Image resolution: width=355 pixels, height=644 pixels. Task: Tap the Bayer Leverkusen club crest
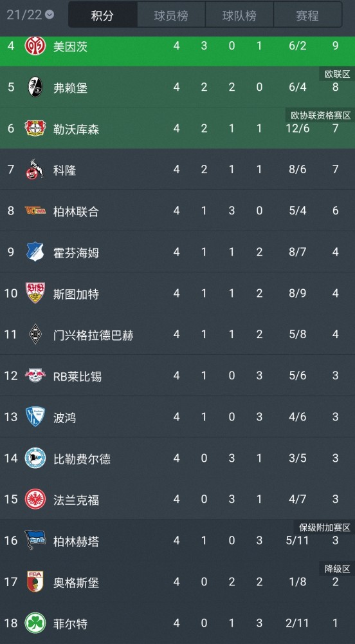35,128
